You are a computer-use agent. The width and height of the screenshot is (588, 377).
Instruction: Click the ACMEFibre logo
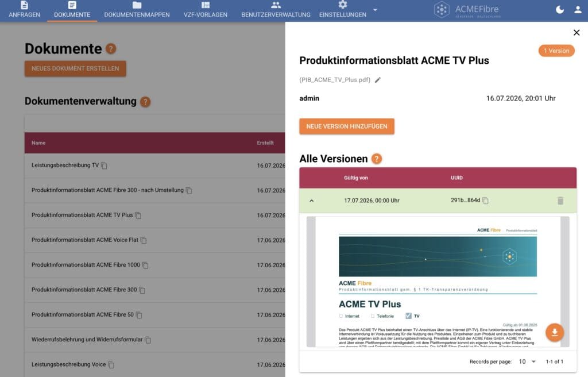467,10
